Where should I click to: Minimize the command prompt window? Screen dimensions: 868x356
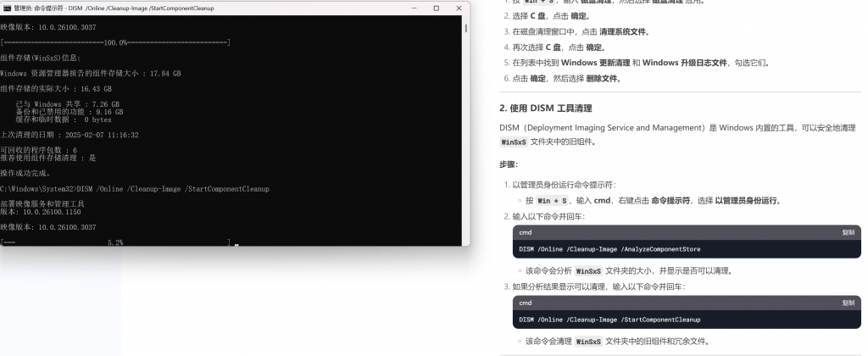(x=415, y=8)
